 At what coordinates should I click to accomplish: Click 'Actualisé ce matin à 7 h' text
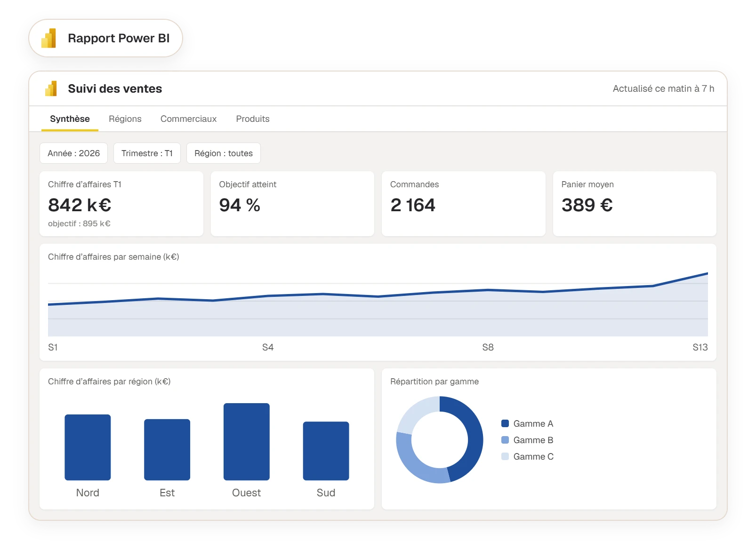(x=663, y=88)
